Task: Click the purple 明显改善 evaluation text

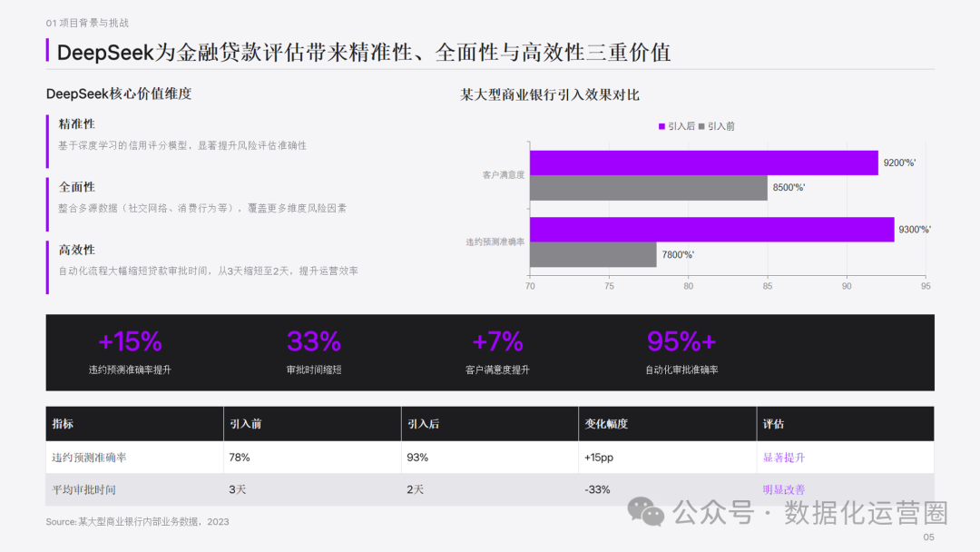Action: [784, 489]
